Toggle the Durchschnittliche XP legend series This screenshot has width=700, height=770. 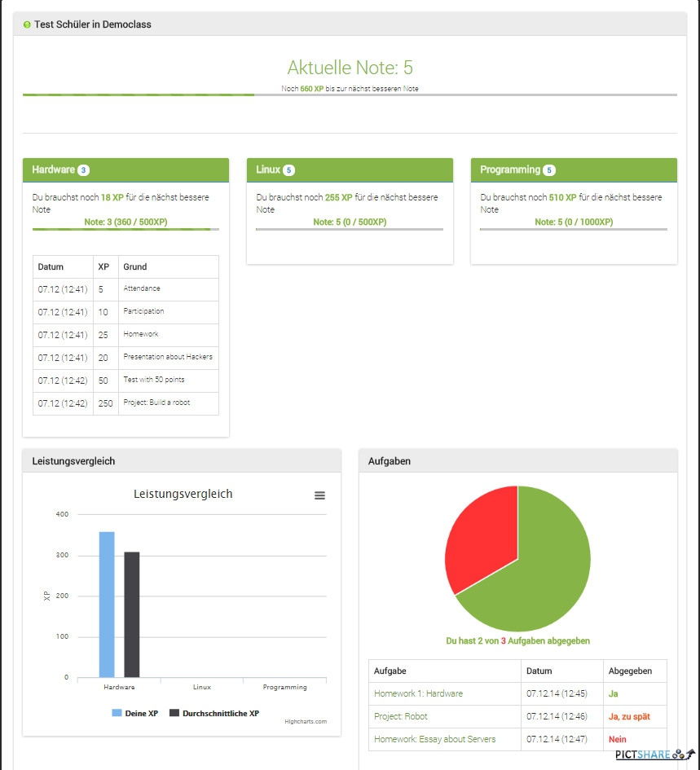coord(214,713)
